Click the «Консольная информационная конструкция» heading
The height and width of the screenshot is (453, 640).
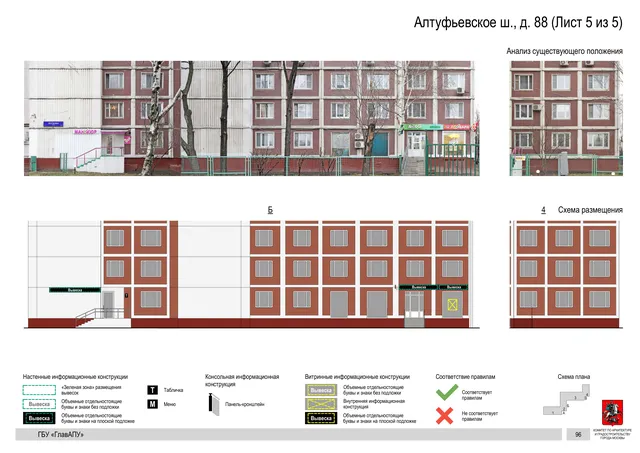(x=242, y=380)
